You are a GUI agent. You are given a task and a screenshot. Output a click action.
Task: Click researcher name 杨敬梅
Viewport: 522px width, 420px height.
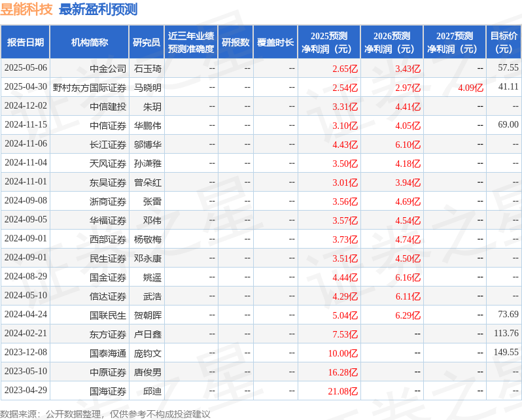tap(147, 239)
